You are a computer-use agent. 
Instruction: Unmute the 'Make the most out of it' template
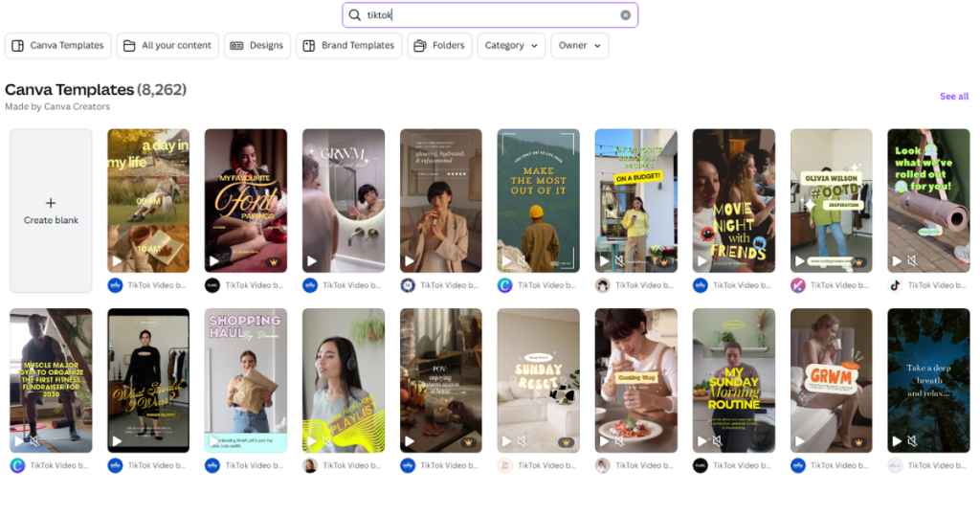[x=522, y=260]
